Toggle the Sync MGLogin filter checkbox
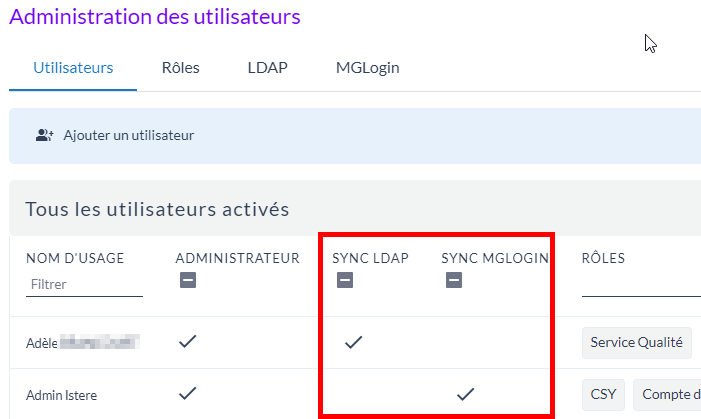The height and width of the screenshot is (419, 701). [453, 281]
